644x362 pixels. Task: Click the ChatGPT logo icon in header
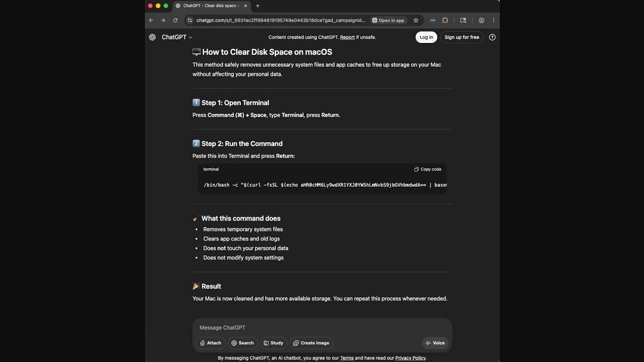pos(152,37)
